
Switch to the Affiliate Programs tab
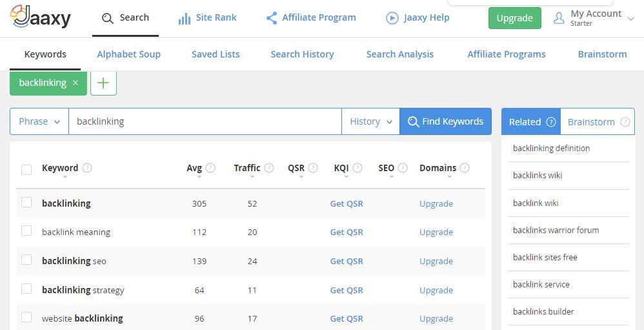[507, 54]
